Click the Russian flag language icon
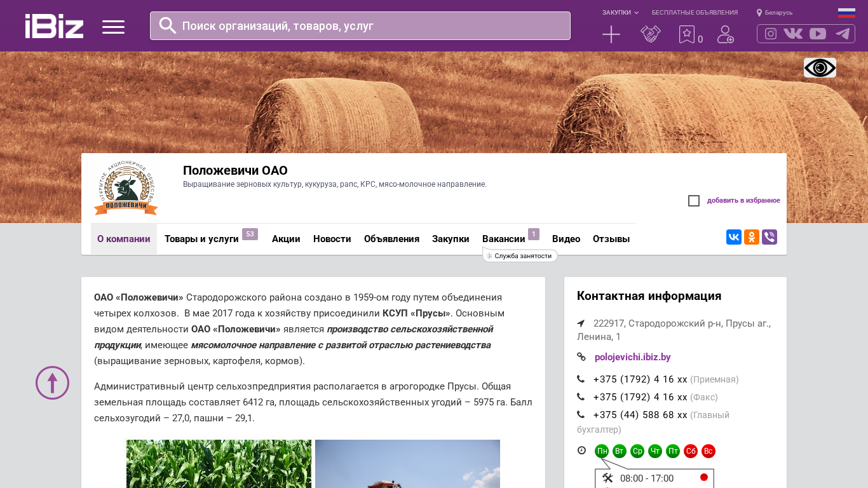This screenshot has width=868, height=488. (846, 13)
